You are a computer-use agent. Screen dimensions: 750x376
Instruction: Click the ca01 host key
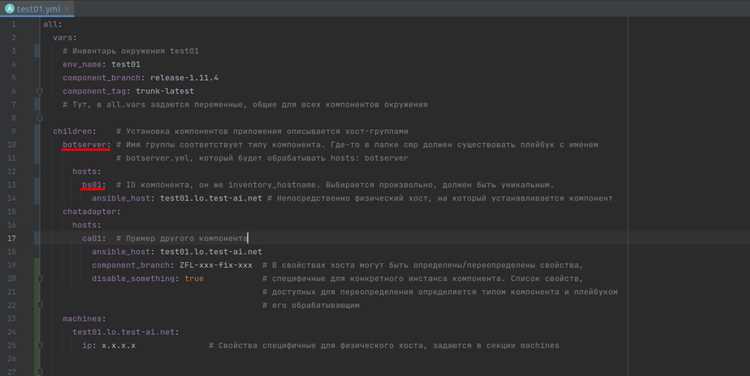[x=94, y=238]
